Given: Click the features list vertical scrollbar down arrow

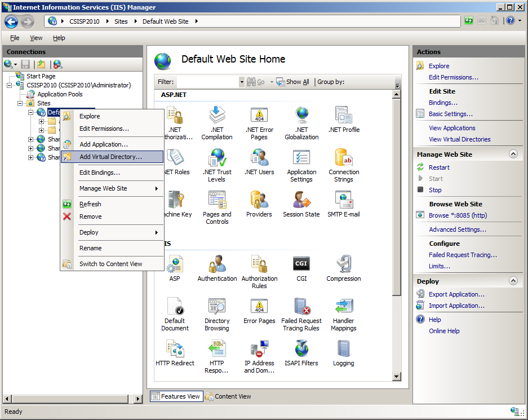Looking at the screenshot, I should coord(396,376).
